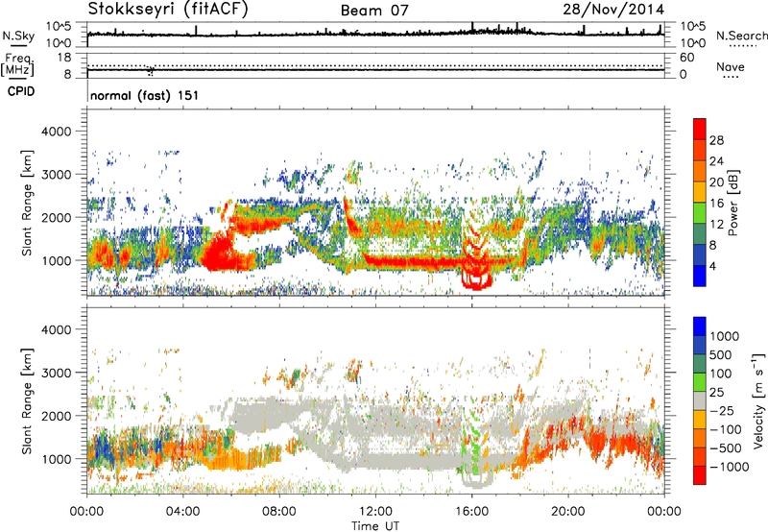Click the 3000 tick on power panel
Viewport: 768px width, 532px height.
(56, 175)
